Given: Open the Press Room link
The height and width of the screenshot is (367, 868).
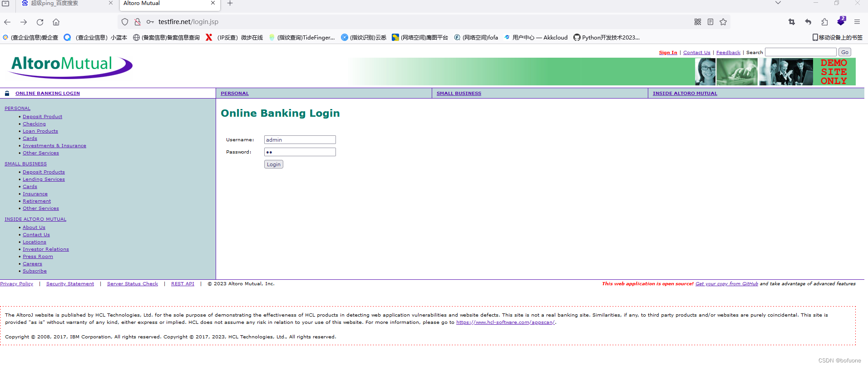Looking at the screenshot, I should coord(38,257).
